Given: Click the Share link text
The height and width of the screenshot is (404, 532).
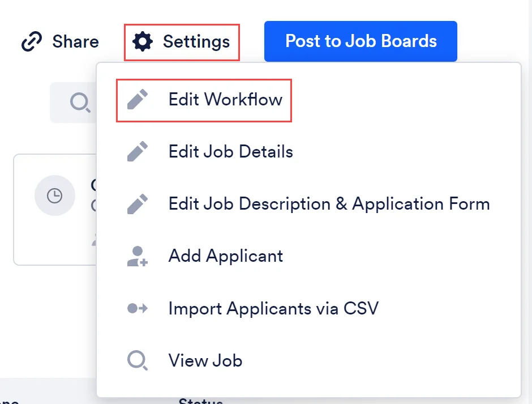Looking at the screenshot, I should tap(76, 41).
